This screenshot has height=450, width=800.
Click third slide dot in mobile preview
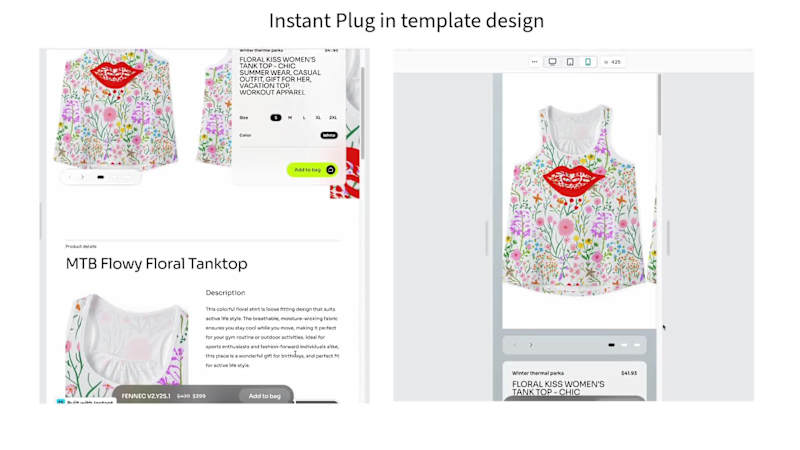(637, 345)
